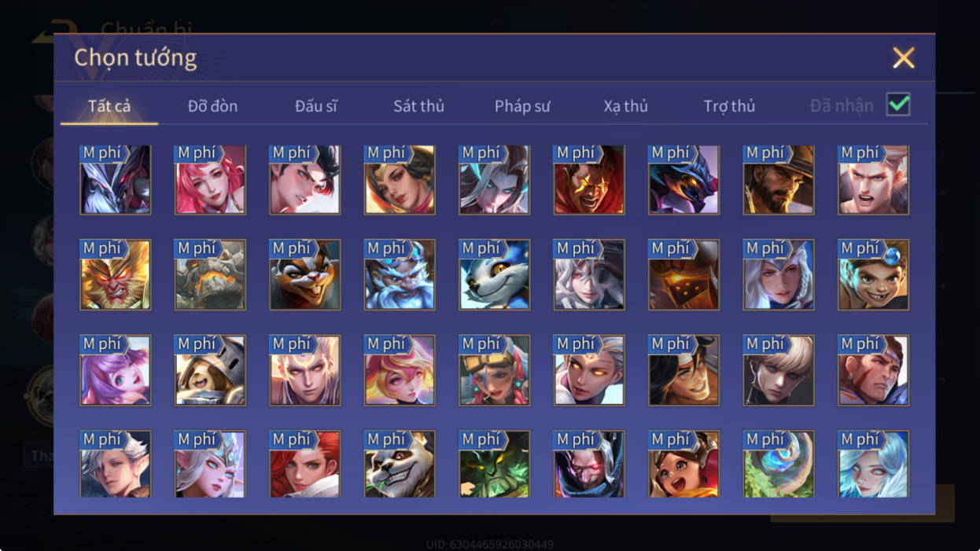Choose the cowboy hat bearded hero
This screenshot has height=551, width=980.
[x=779, y=179]
